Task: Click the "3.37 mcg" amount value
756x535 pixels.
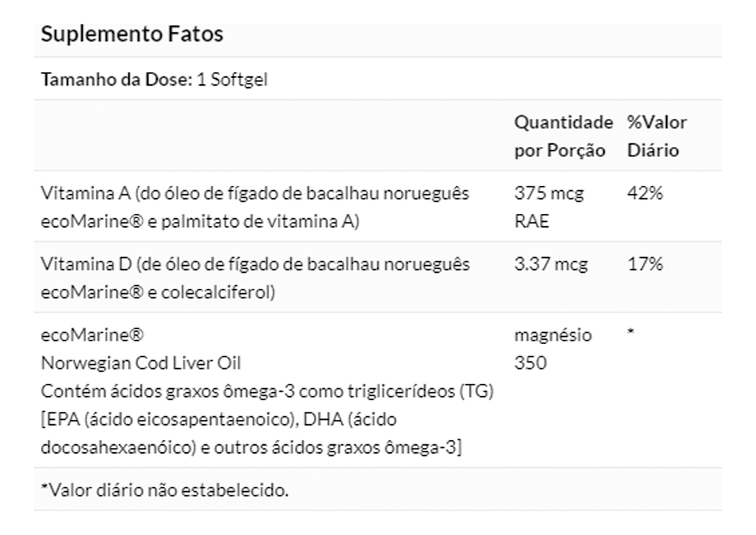Action: pyautogui.click(x=551, y=264)
